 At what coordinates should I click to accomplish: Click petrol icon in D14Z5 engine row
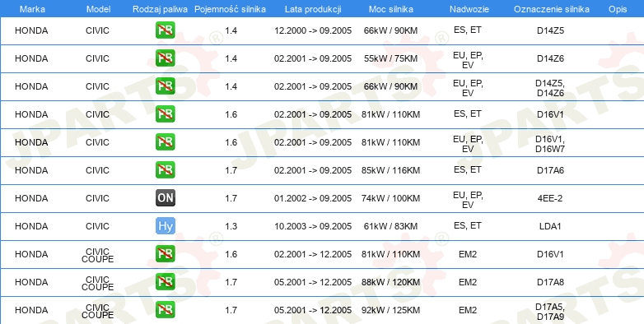click(165, 30)
